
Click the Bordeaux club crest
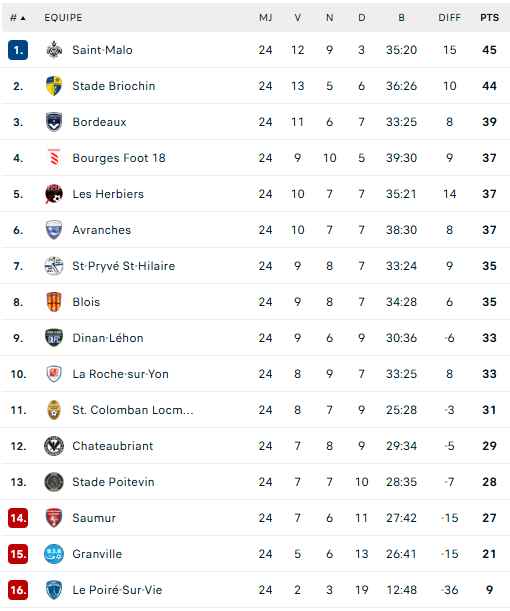(54, 122)
